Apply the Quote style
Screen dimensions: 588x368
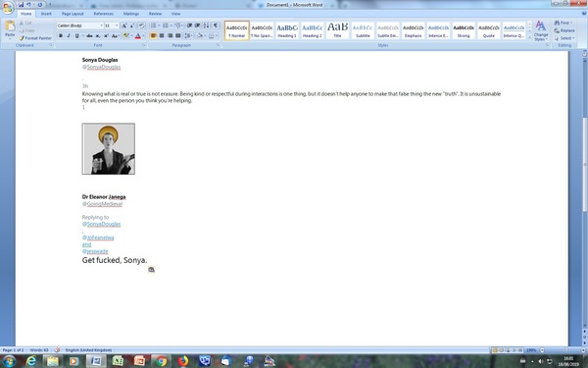(489, 30)
